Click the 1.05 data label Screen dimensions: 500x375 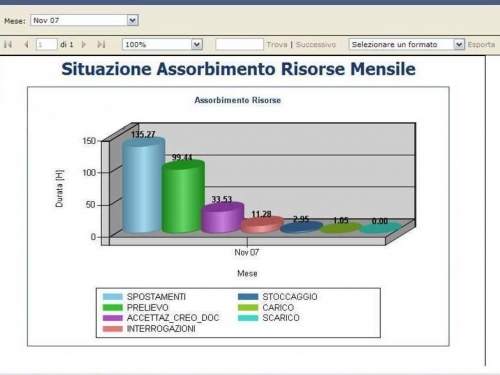pyautogui.click(x=341, y=221)
